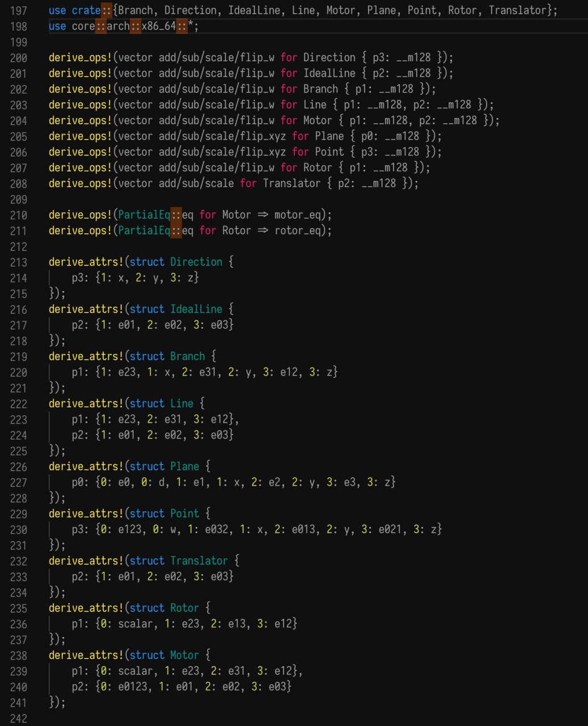Click 'Direction' on line 200

click(329, 57)
